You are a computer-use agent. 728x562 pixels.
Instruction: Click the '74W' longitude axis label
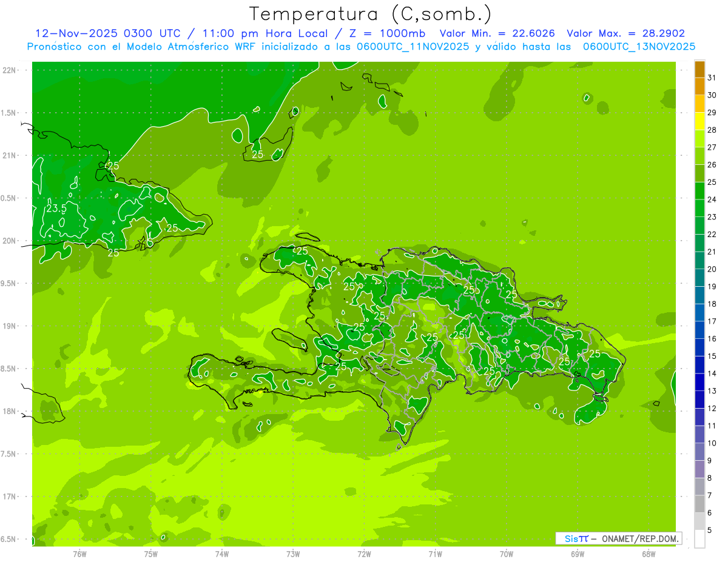pyautogui.click(x=222, y=554)
